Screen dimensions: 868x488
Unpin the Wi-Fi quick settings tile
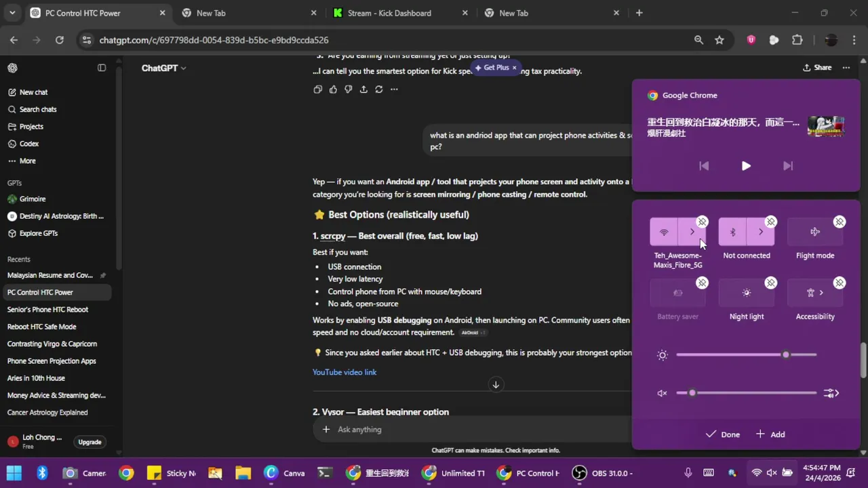coord(702,222)
